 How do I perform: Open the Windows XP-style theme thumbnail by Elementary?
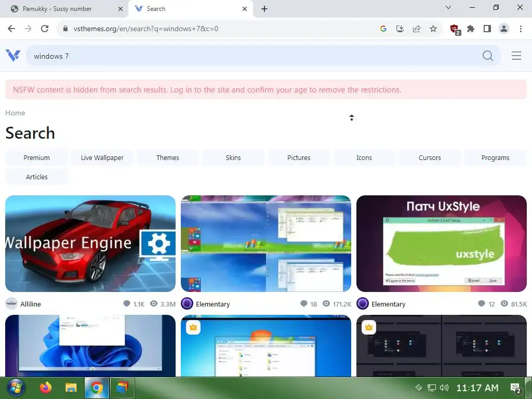[266, 243]
